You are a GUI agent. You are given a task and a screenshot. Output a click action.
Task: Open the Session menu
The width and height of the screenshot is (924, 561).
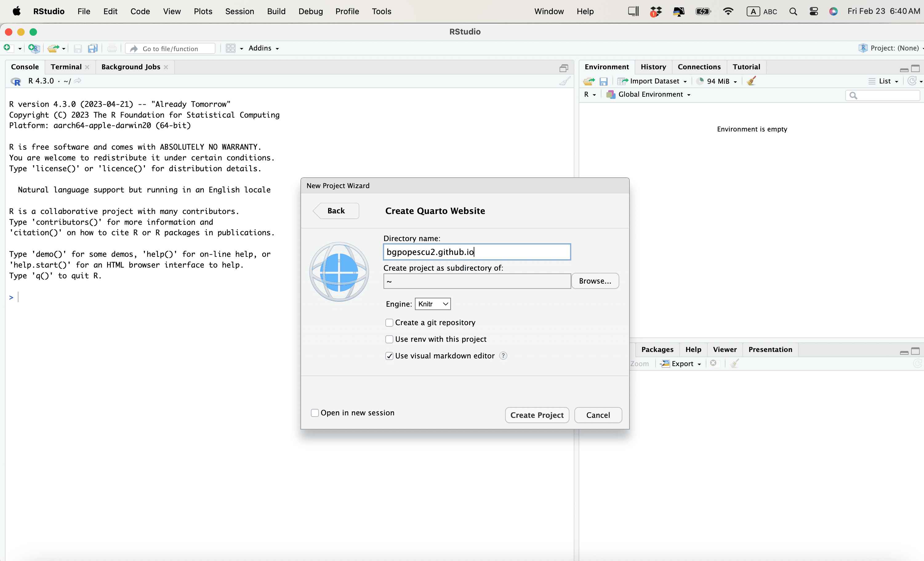239,11
